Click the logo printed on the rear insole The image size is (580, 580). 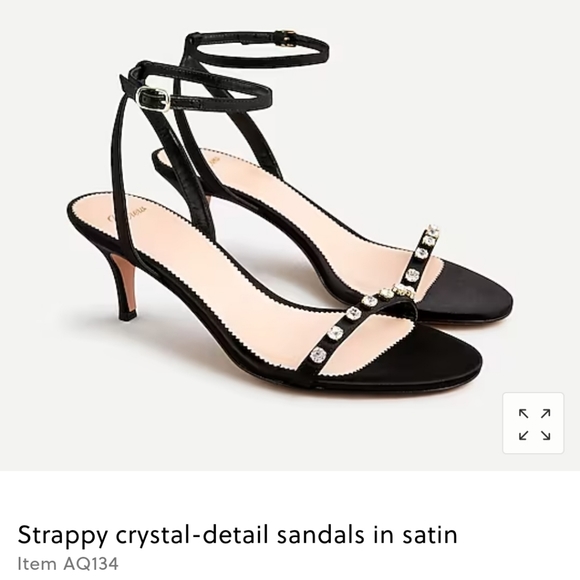point(211,158)
